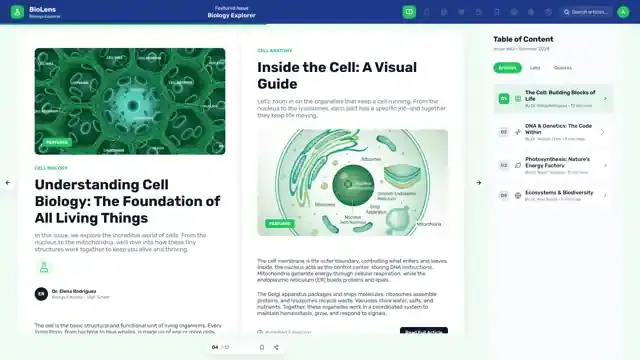The height and width of the screenshot is (360, 640).
Task: Click the 'DNA & Genetics: The Code Within' title
Action: pos(558,129)
